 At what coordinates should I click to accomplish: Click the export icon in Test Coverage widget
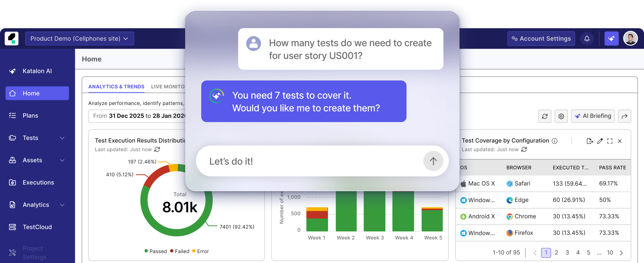pos(590,141)
